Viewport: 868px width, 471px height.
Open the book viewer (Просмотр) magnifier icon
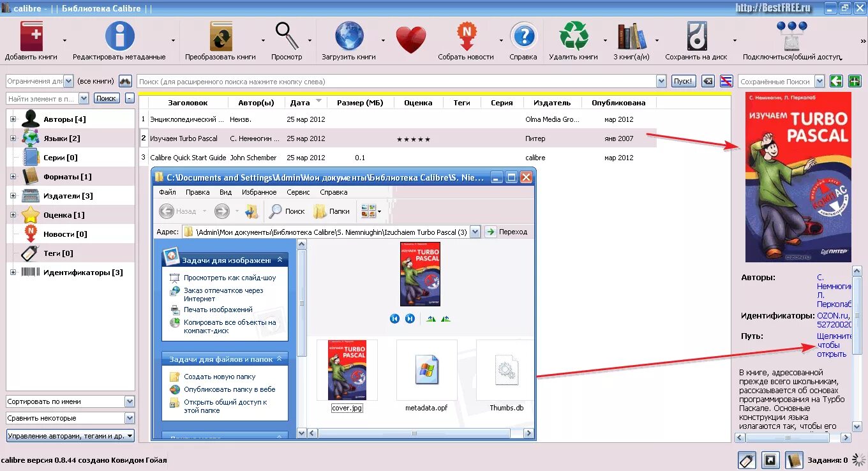click(x=287, y=36)
